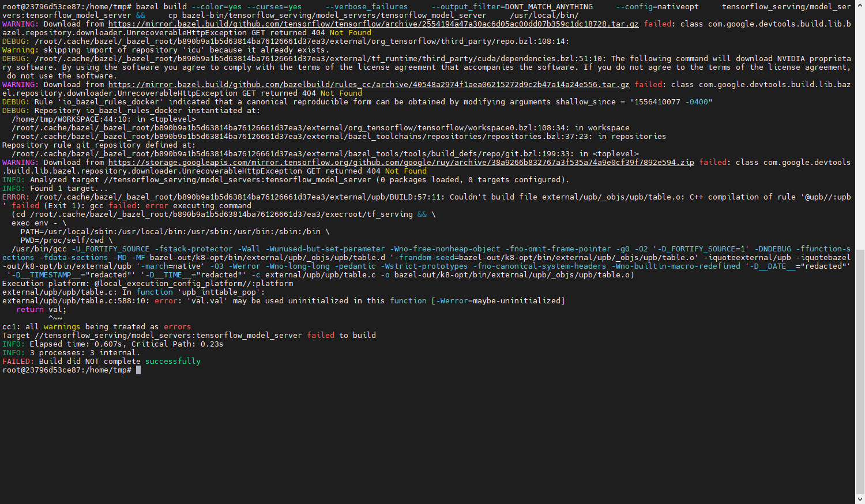Open the tensorflow archive tar.gz mirror link

click(x=373, y=24)
